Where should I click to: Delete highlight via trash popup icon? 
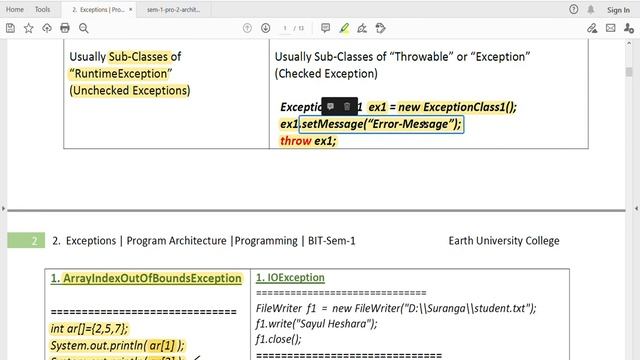pos(347,107)
